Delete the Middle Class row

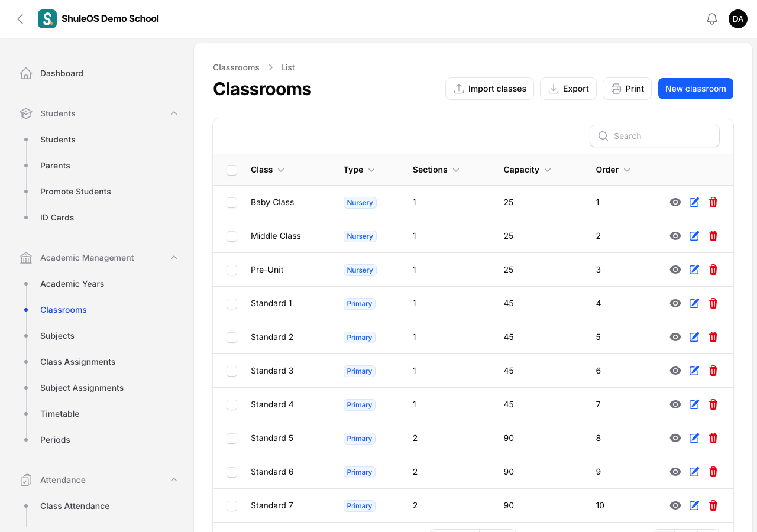point(713,236)
